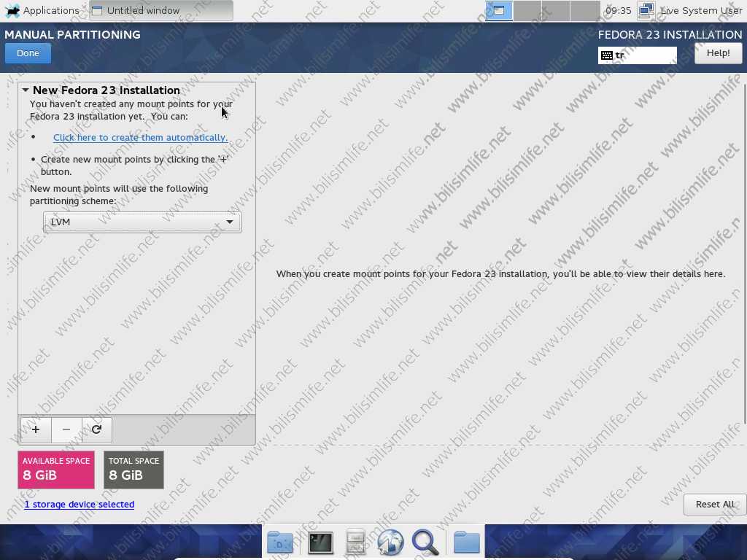Click 'New mount points will use the following' text

[119, 195]
